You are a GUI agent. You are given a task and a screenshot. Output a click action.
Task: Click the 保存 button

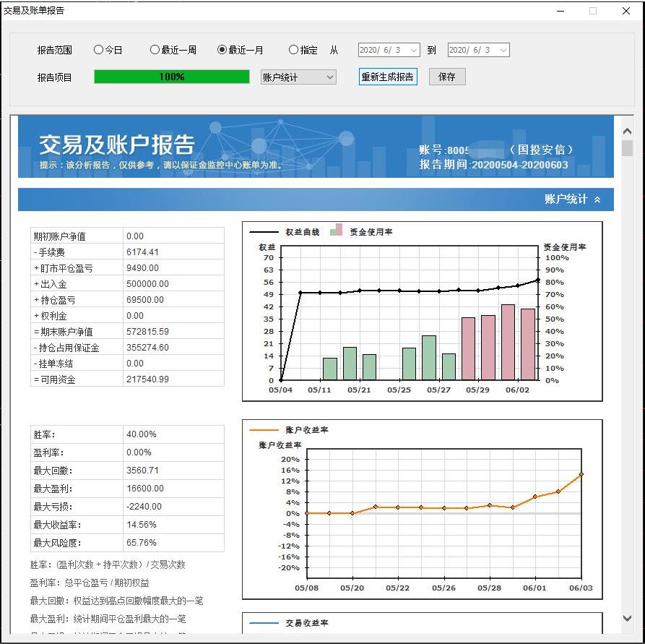(446, 76)
